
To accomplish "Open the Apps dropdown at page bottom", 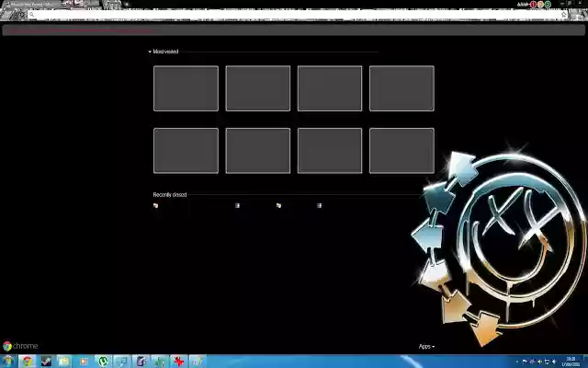I will click(426, 347).
